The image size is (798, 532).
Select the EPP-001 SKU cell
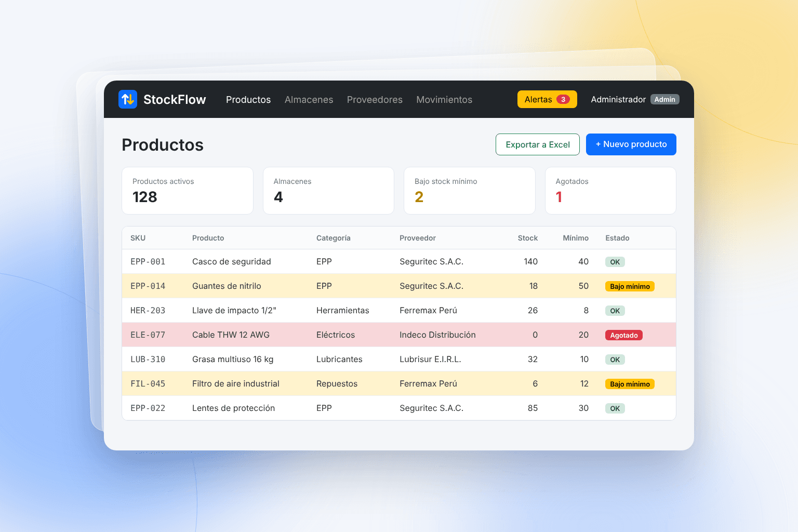coord(148,262)
